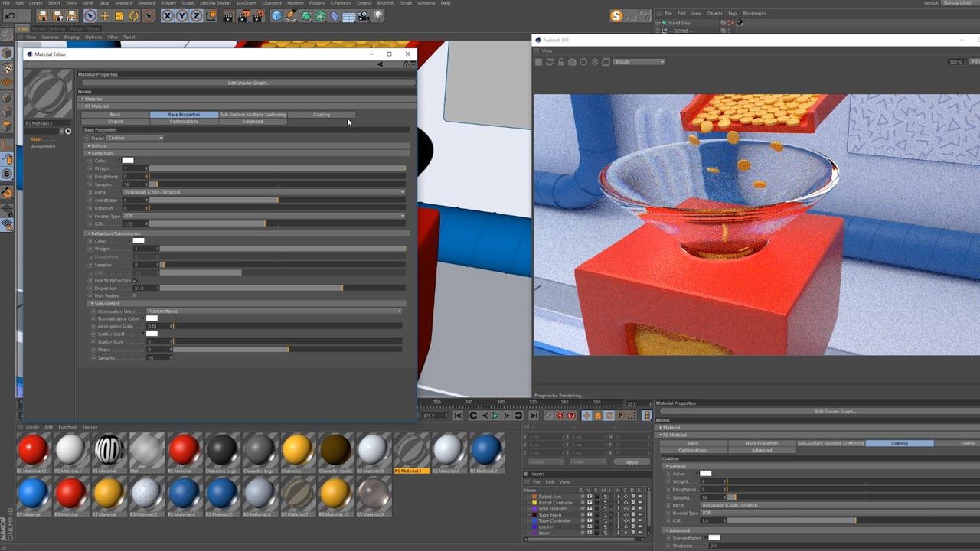Click the Dispersion slider bar
This screenshot has width=980, height=551.
283,289
